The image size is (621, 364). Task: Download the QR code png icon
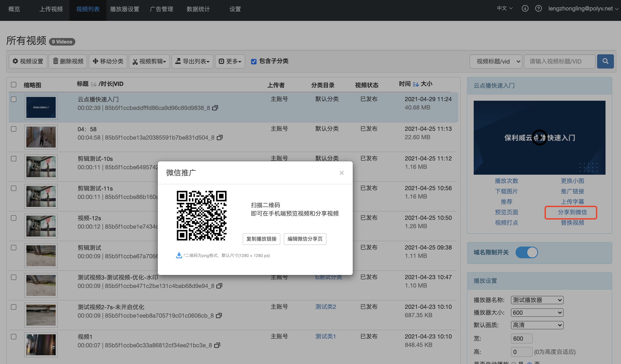click(179, 255)
